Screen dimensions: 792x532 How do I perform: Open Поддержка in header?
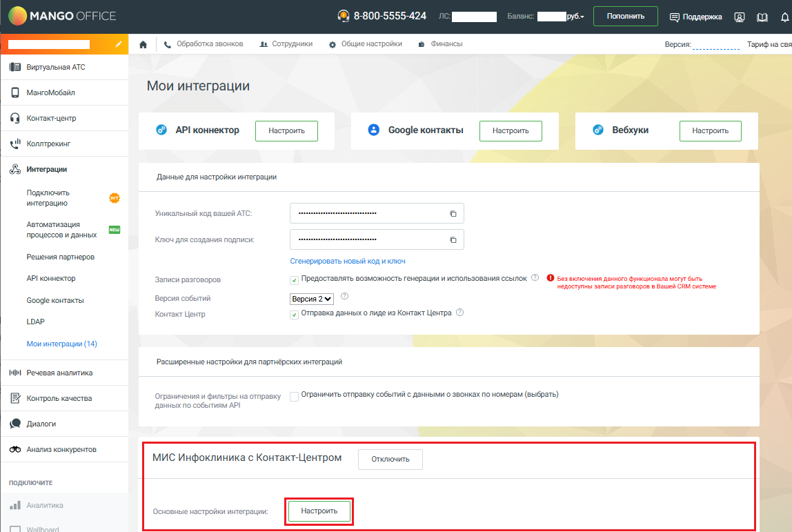tap(695, 17)
